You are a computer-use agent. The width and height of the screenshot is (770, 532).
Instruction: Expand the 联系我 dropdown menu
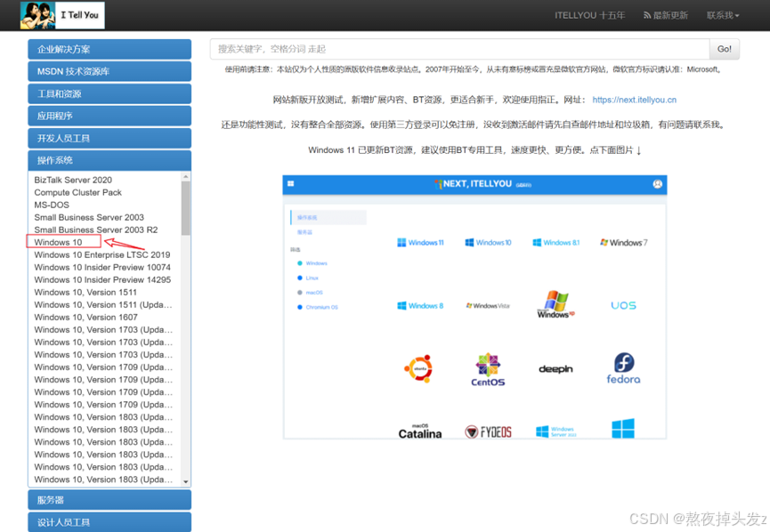(x=722, y=15)
